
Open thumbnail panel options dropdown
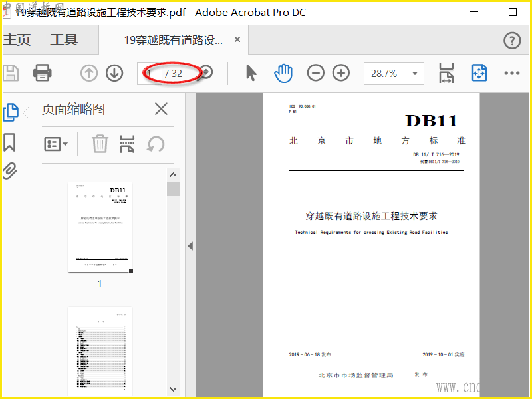[x=56, y=144]
